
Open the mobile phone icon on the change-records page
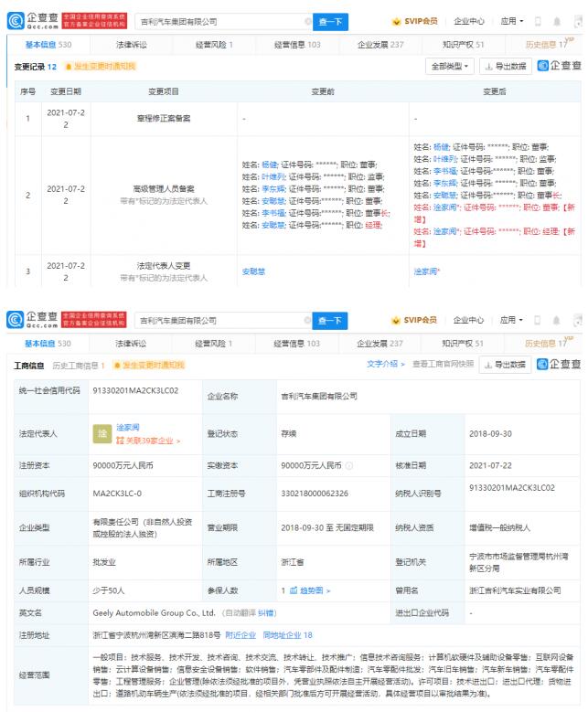538,21
